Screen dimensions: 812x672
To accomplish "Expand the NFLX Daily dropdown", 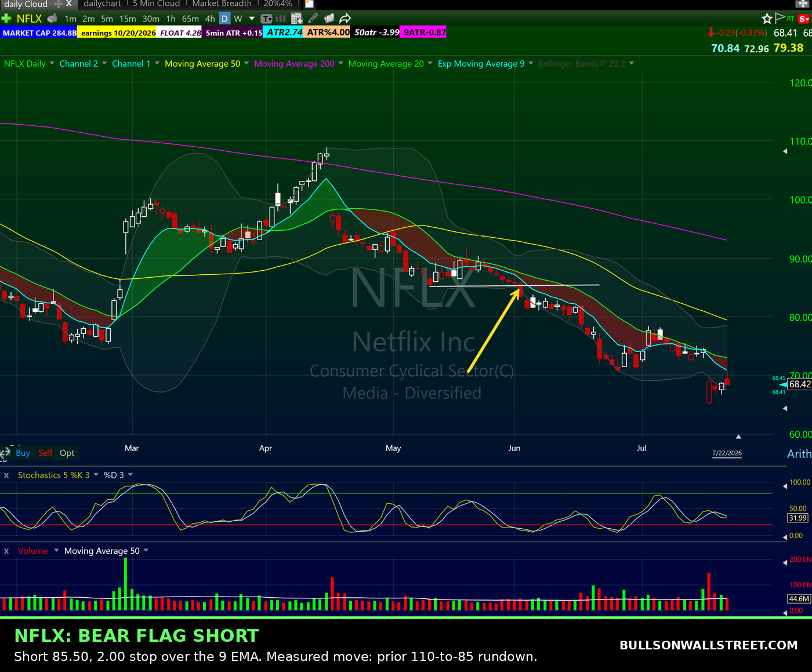I will click(52, 63).
